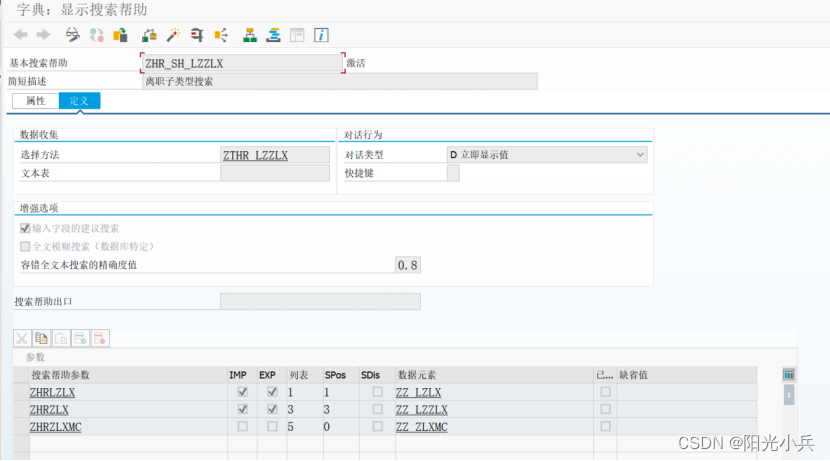Image resolution: width=830 pixels, height=461 pixels.
Task: Toggle IMP checkbox for ZHRLZLX row
Action: [242, 392]
